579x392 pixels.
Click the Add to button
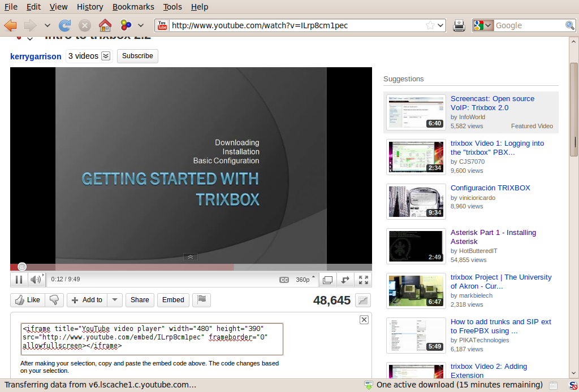click(x=87, y=300)
